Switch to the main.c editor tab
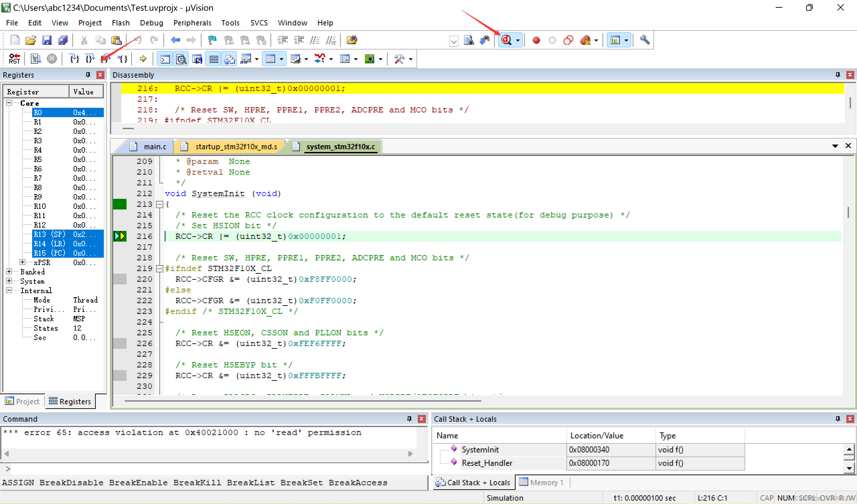857x504 pixels. click(x=155, y=147)
